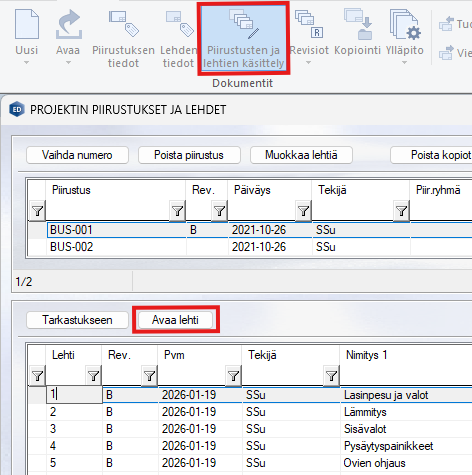Open the drawings Tekijä column filter
This screenshot has height=475, width=472.
click(x=401, y=211)
